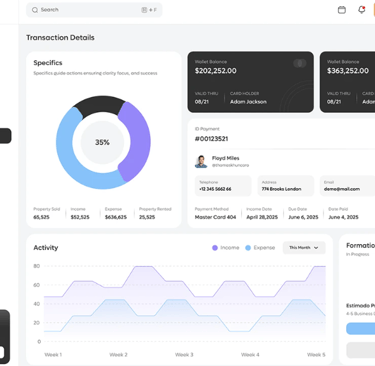Click Expense value $636,625
Image resolution: width=375 pixels, height=366 pixels.
point(116,217)
